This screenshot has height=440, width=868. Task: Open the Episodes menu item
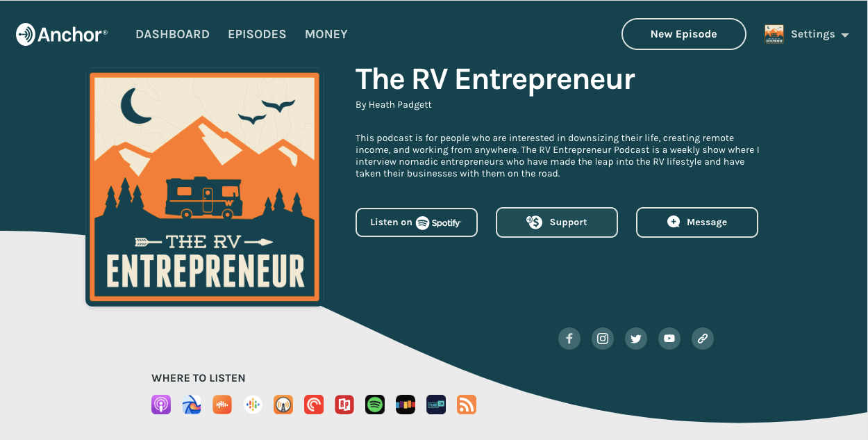pyautogui.click(x=257, y=34)
